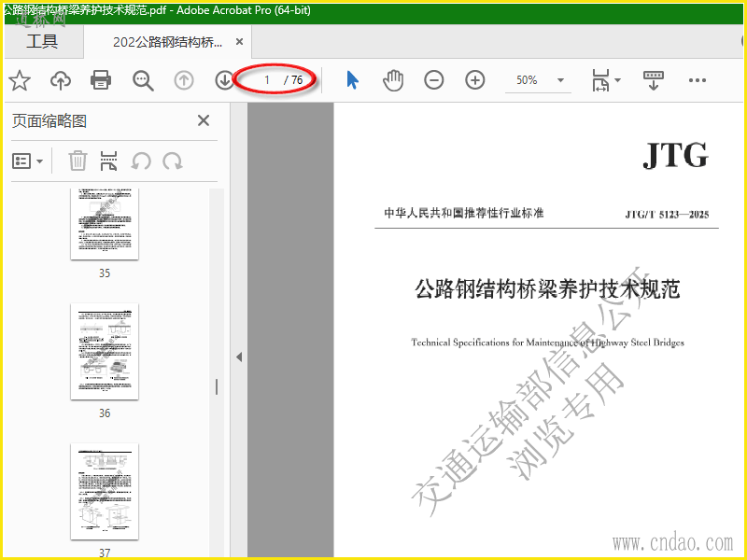Open thumbnail panel options menu
The height and width of the screenshot is (560, 747).
click(x=27, y=161)
